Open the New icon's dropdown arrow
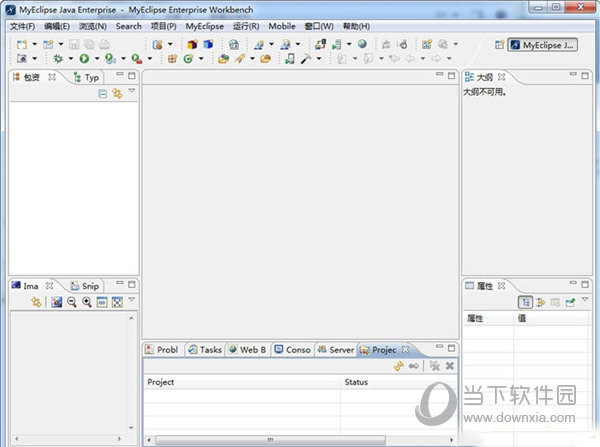This screenshot has width=600, height=447. pyautogui.click(x=34, y=44)
